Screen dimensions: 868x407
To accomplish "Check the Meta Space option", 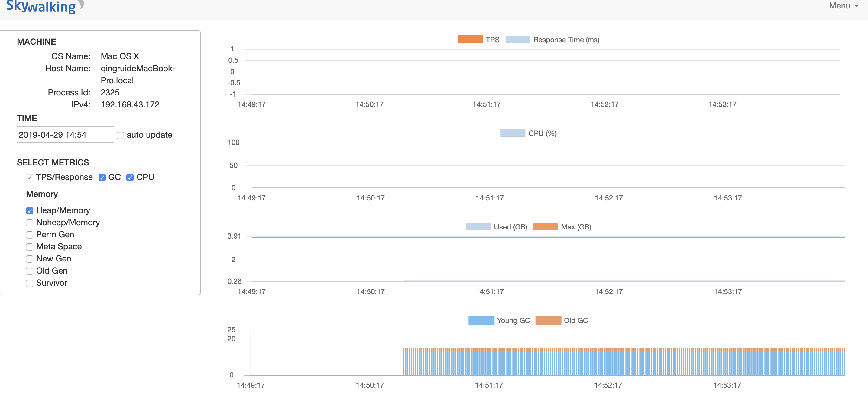I will (30, 247).
